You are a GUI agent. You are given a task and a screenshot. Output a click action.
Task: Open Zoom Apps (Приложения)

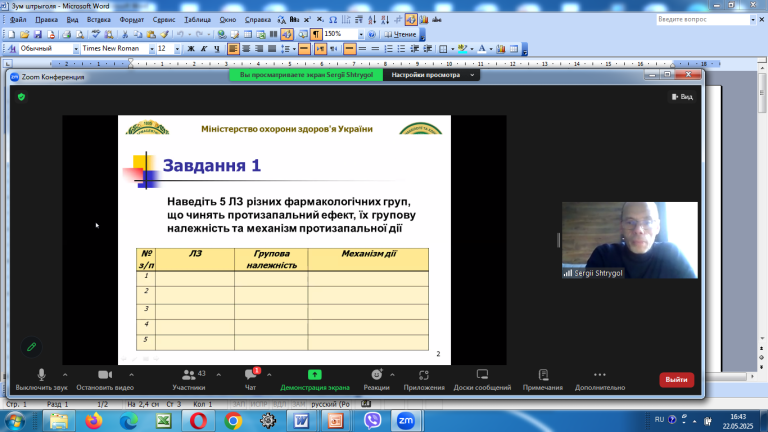tap(424, 380)
